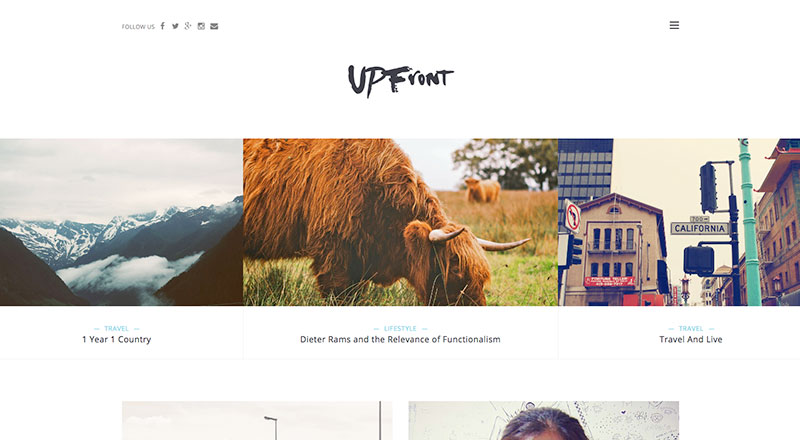Image resolution: width=800 pixels, height=440 pixels.
Task: Open the portrait post thumbnail
Action: [x=543, y=421]
